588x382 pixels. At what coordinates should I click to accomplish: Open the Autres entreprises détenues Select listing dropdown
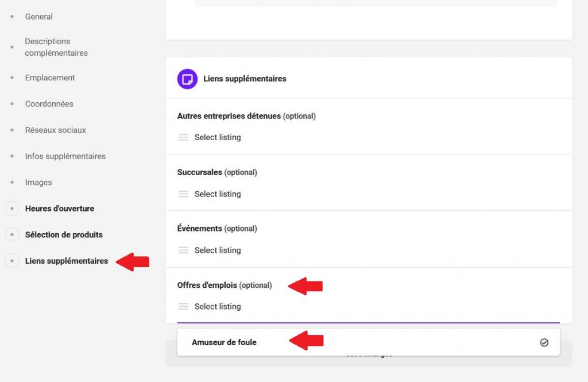coord(368,137)
